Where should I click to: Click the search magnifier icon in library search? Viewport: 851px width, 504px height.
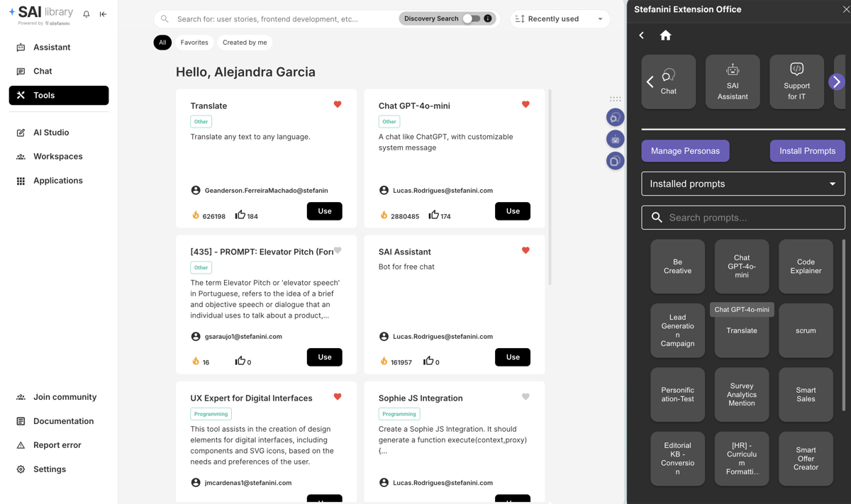coord(165,19)
